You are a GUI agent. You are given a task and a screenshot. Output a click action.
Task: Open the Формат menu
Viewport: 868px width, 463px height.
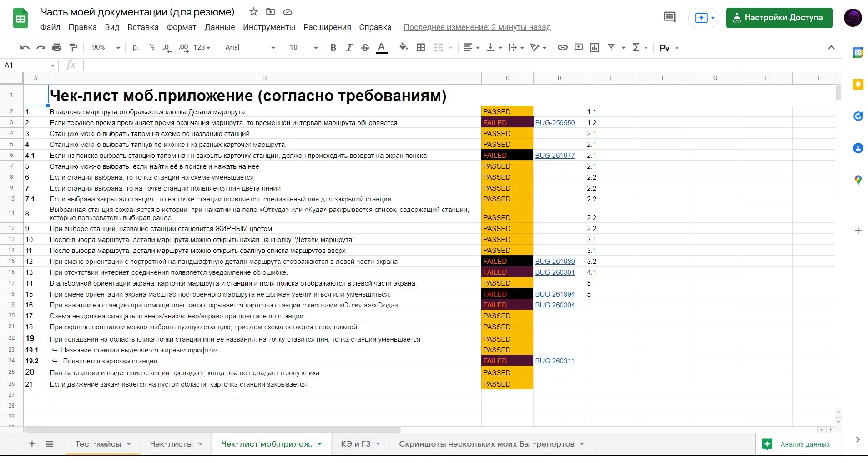click(182, 27)
